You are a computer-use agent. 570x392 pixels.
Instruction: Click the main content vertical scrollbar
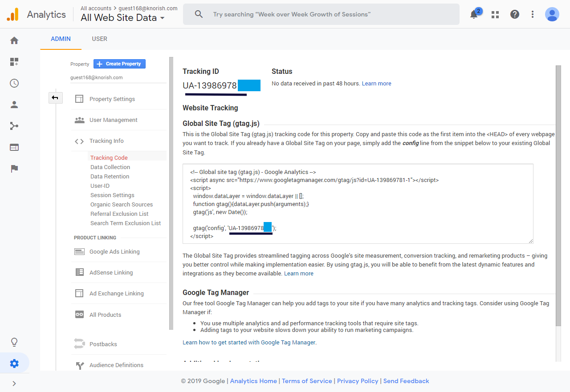(558, 196)
